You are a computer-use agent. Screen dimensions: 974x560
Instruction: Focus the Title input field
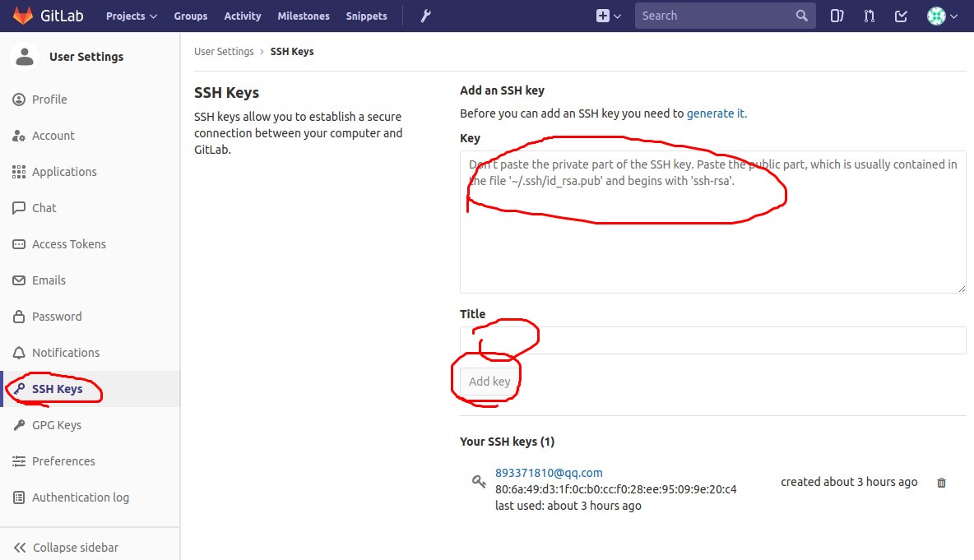point(712,340)
